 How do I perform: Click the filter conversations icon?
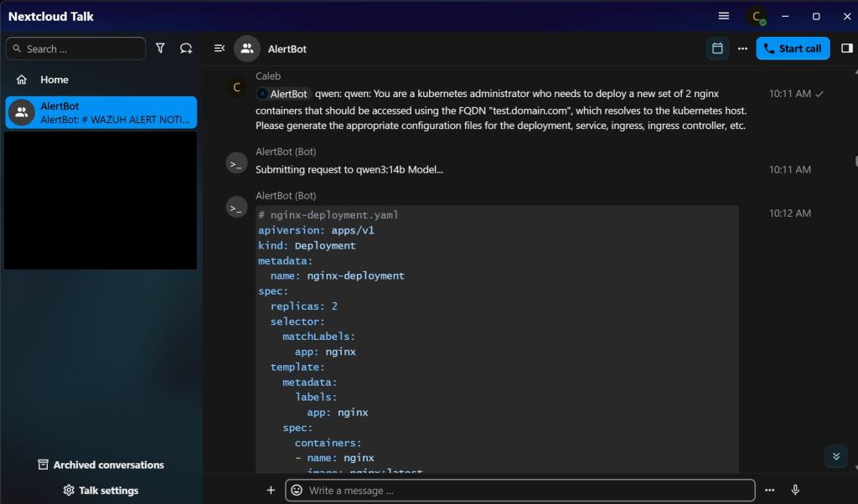coord(161,49)
